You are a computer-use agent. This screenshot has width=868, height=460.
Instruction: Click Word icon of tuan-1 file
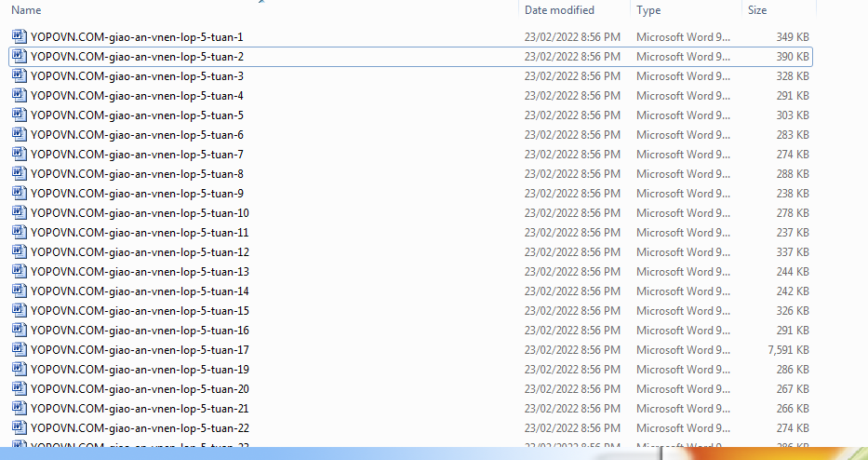tap(19, 36)
